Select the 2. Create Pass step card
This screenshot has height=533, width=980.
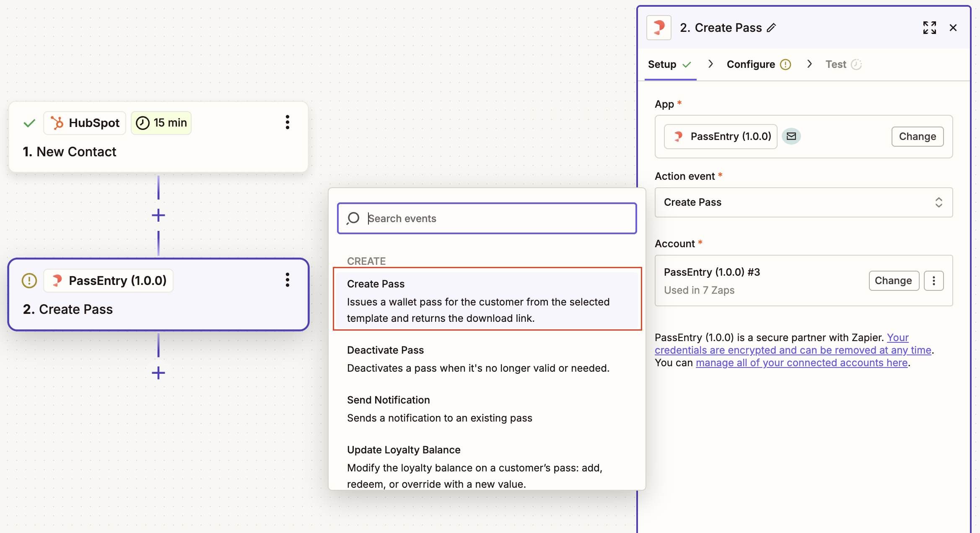tap(158, 295)
